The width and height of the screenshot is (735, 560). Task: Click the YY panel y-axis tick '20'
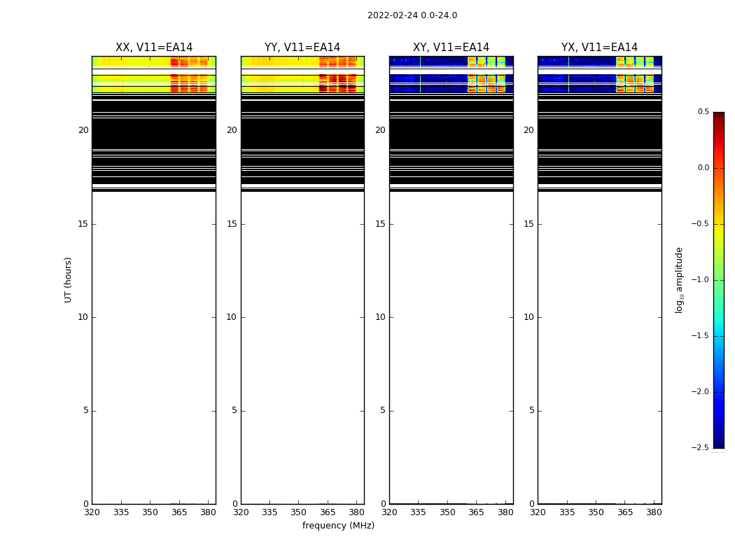point(232,130)
